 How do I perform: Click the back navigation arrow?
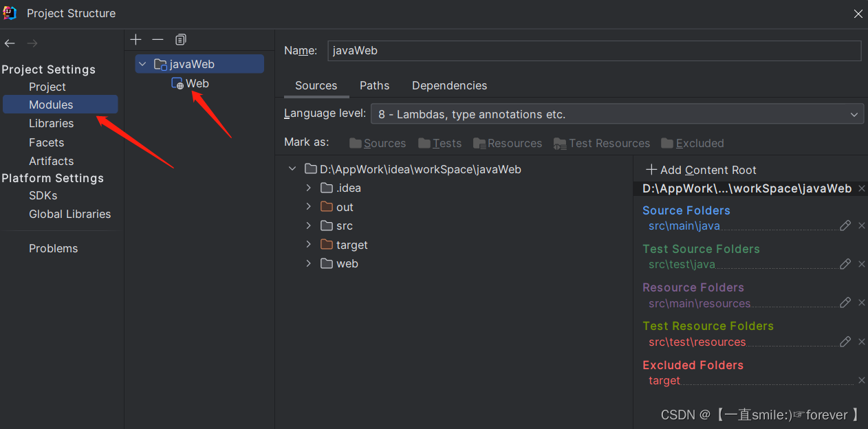click(10, 43)
